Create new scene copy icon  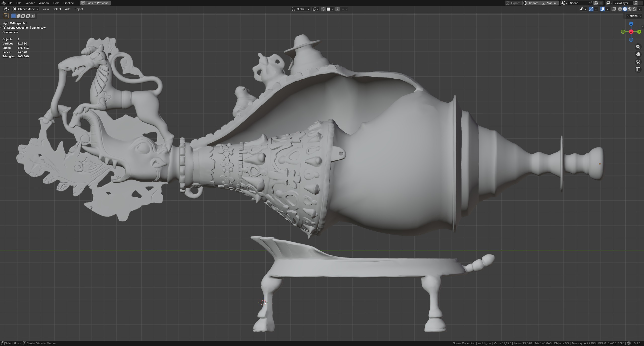596,3
